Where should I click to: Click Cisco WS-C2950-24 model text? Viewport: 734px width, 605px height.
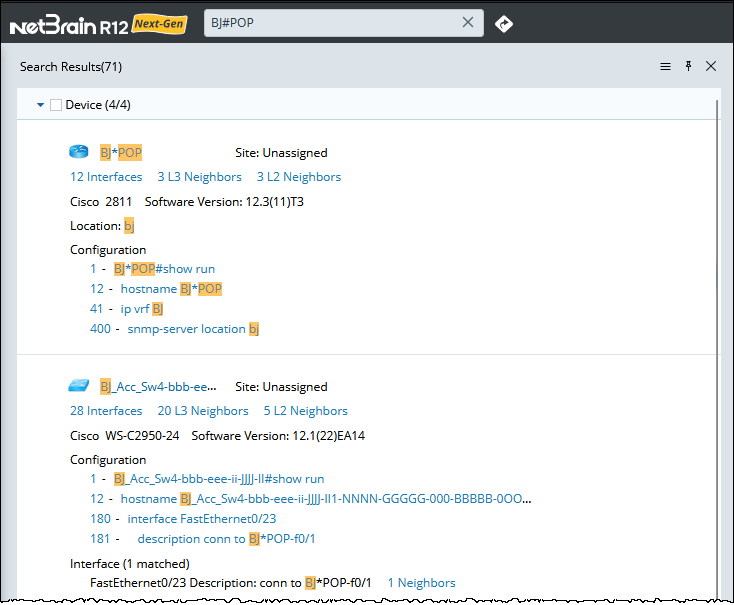click(125, 436)
